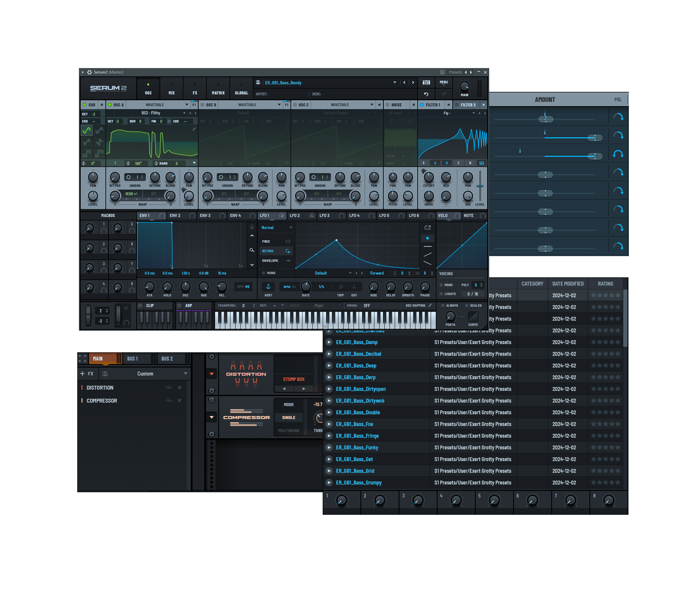Open the preset browser list icon
Image resolution: width=700 pixels, height=595 pixels.
tap(426, 82)
